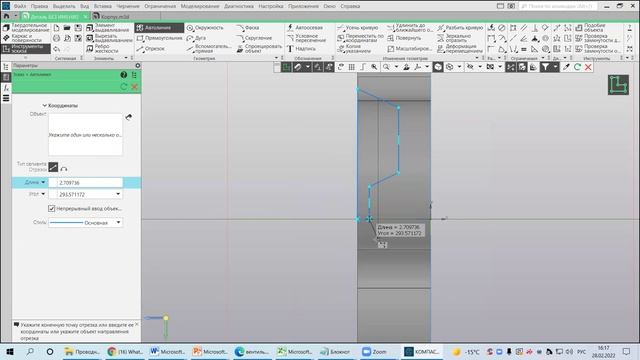Open the Моделирование menu
This screenshot has width=640, height=360.
pyautogui.click(x=200, y=6)
